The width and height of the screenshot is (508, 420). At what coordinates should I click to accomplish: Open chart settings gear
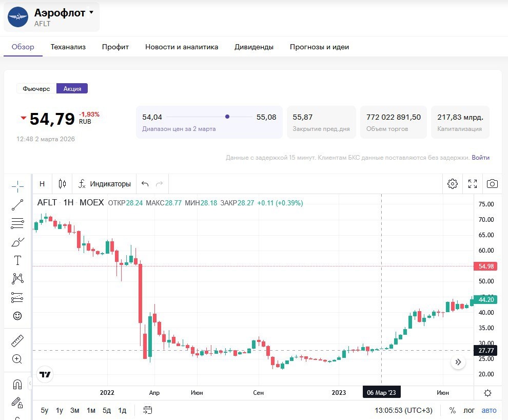453,184
